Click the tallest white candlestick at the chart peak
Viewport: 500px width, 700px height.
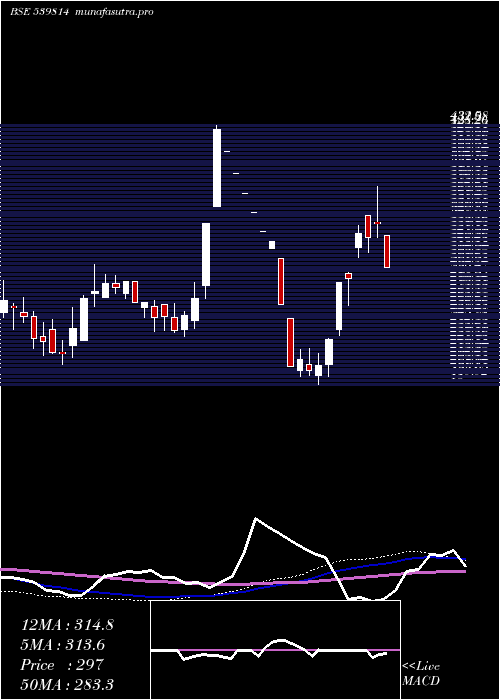[217, 167]
